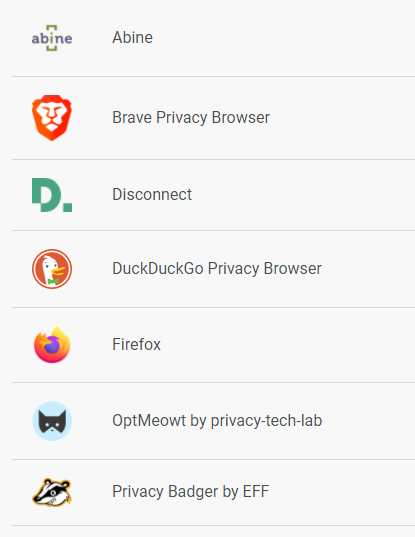Click the EFF text in Privacy Badger row

click(x=256, y=491)
